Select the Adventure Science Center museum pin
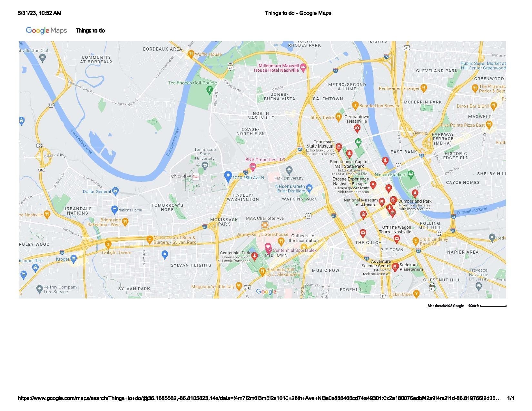The image size is (532, 411). click(395, 267)
